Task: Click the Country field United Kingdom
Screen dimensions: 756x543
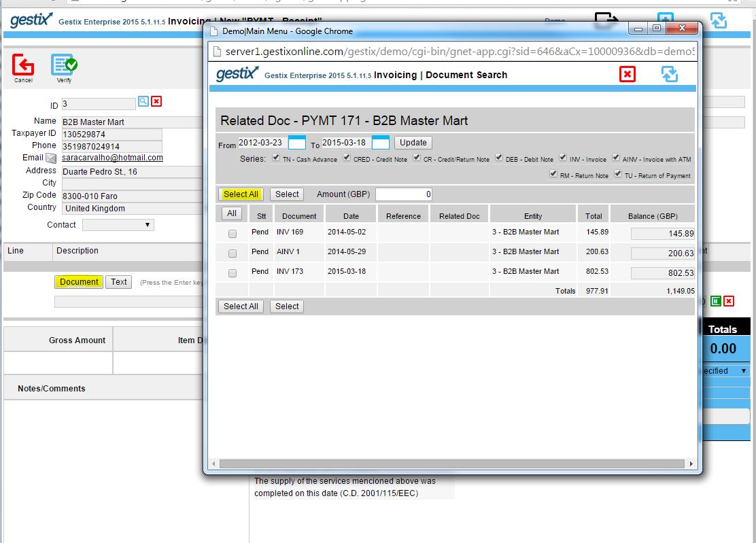Action: (x=132, y=209)
